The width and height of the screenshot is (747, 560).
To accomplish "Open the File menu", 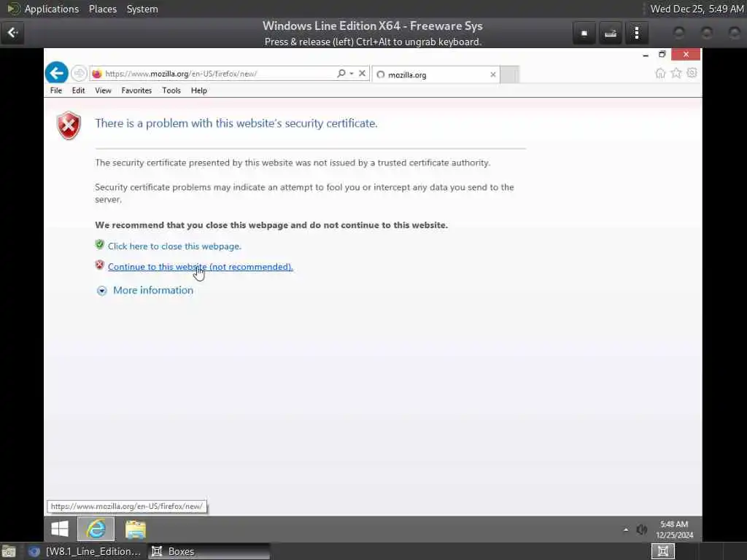I will [x=56, y=90].
